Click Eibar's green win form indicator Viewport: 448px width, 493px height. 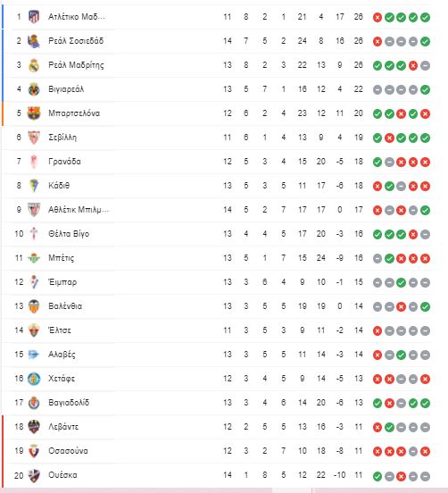pyautogui.click(x=402, y=282)
